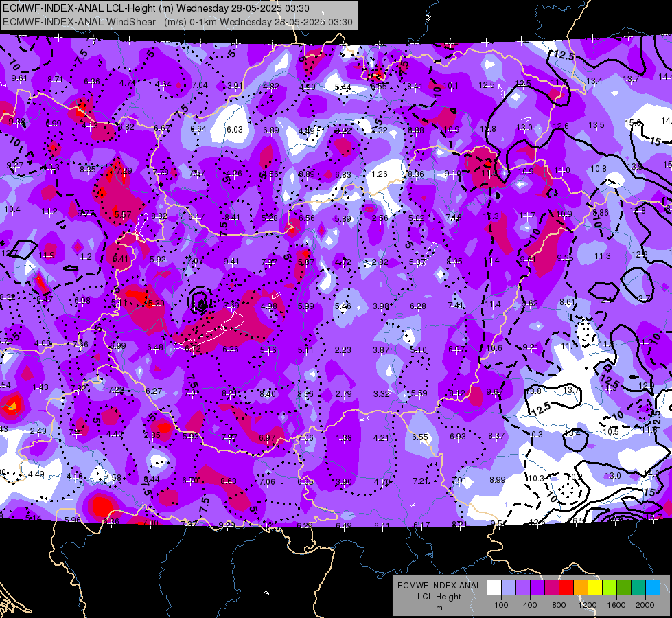Screen dimensions: 672x618
Task: Click the wind shear value 4.70
Action: pyautogui.click(x=382, y=481)
